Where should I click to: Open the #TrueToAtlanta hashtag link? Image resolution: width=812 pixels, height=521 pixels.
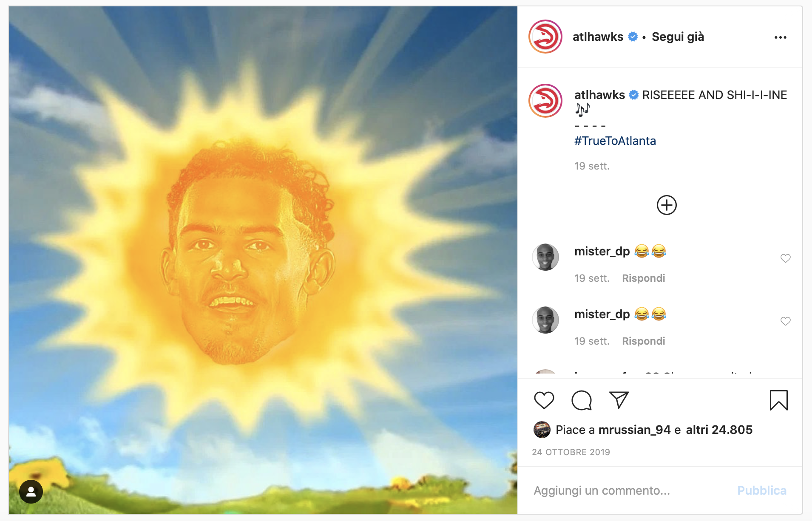pyautogui.click(x=615, y=141)
